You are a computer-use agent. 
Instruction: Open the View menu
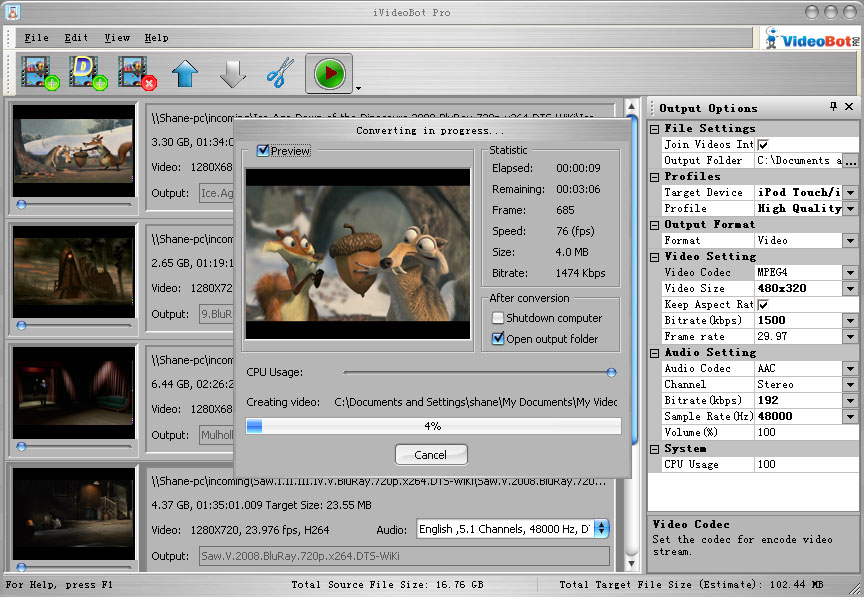[x=117, y=37]
